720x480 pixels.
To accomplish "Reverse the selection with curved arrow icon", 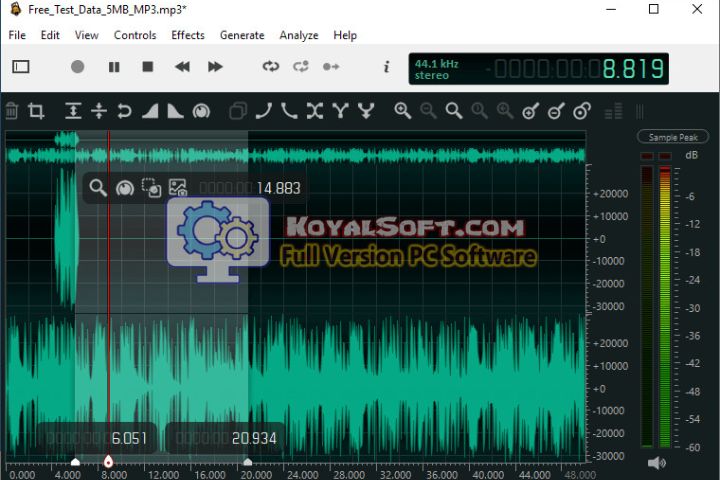I will [124, 111].
